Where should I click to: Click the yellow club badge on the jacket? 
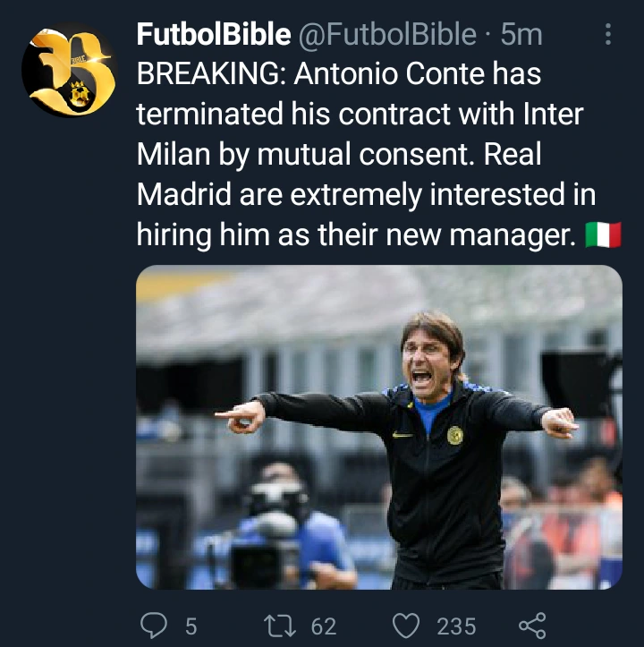(x=455, y=436)
